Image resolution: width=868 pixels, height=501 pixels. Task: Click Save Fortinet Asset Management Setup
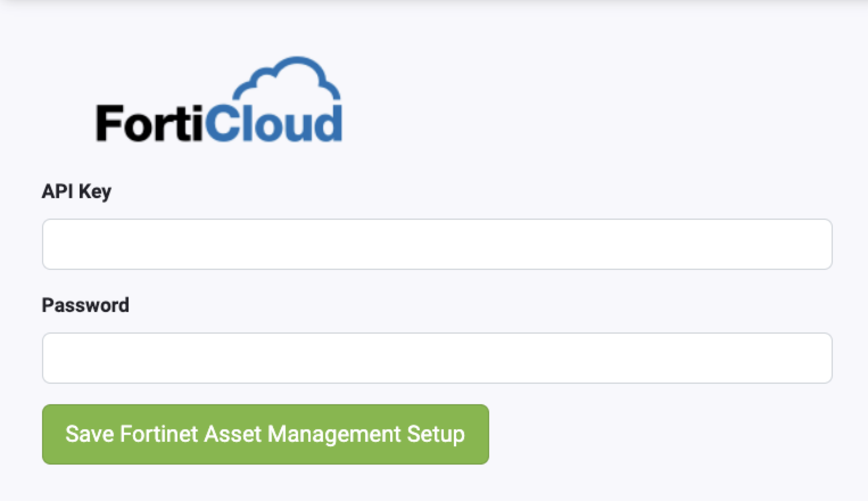click(265, 434)
